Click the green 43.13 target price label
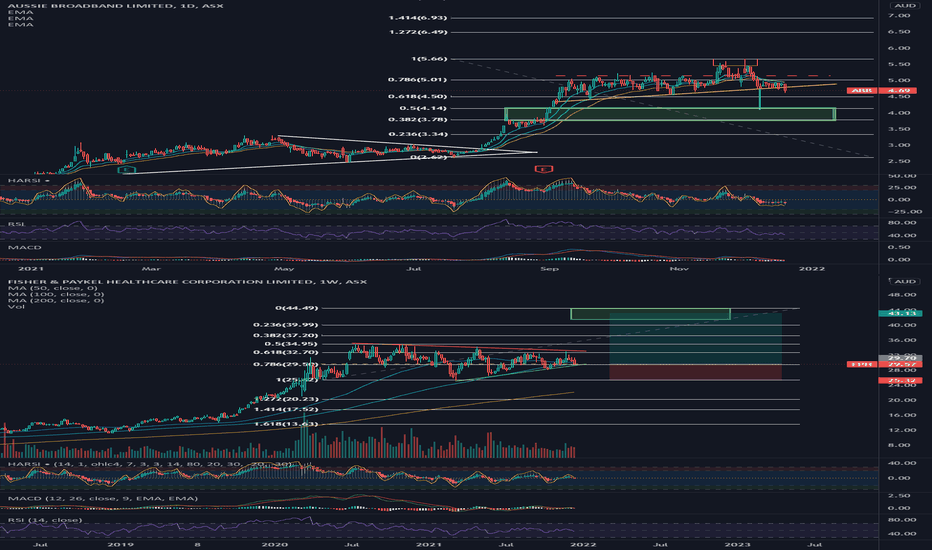The height and width of the screenshot is (550, 932). (900, 313)
